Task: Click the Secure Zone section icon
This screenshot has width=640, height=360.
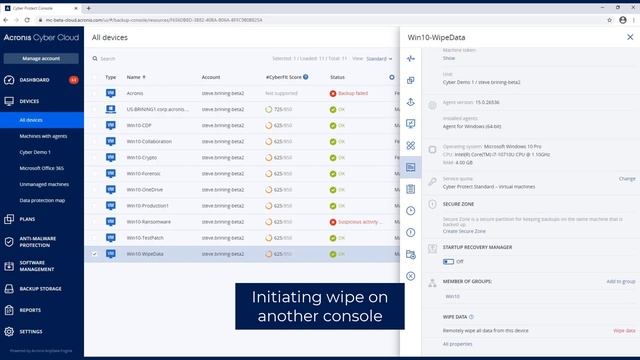Action: click(432, 204)
